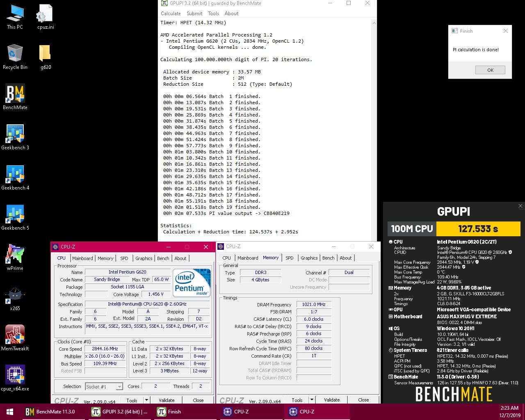525x420 pixels.
Task: Switch to BenchMate 11.3.0 taskbar item
Action: tap(55, 412)
